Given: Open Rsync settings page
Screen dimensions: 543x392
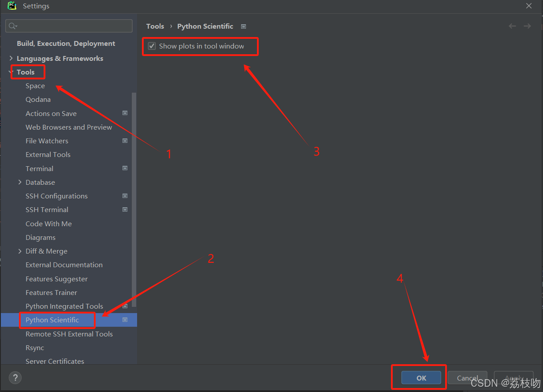Looking at the screenshot, I should click(35, 347).
